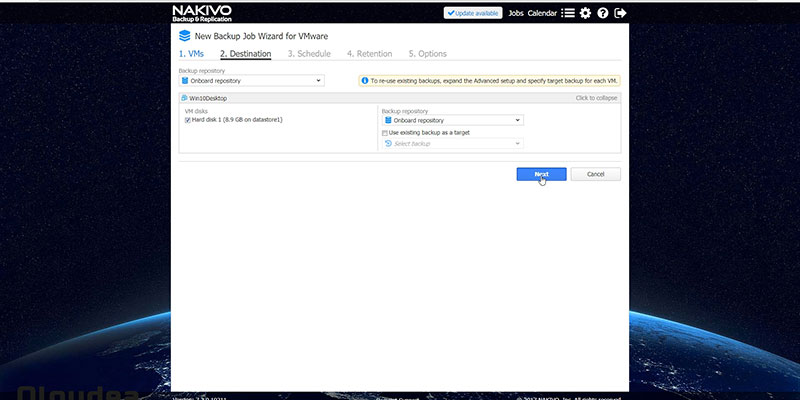Viewport: 800px width, 400px height.
Task: Open the activities list icon
Action: point(568,13)
